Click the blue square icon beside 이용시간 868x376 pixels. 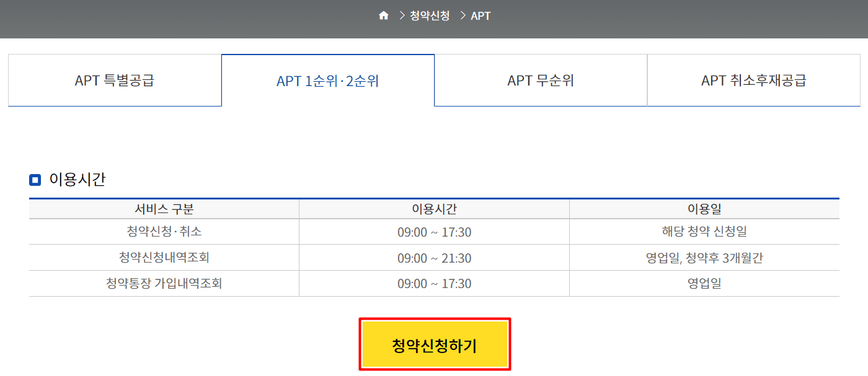point(35,180)
